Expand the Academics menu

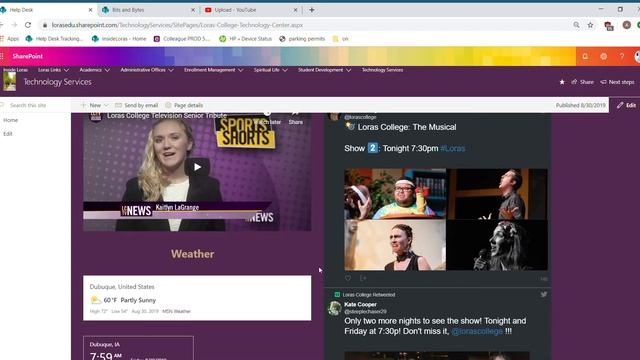coord(95,70)
